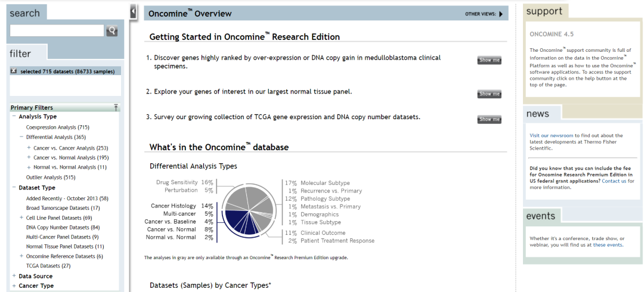The height and width of the screenshot is (292, 644).
Task: Open the events tab header
Action: tap(542, 216)
